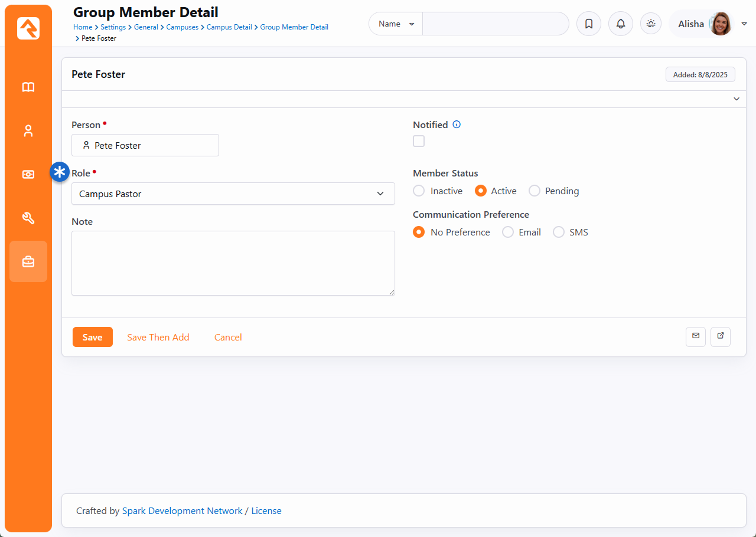Go to Campuses breadcrumb link
The height and width of the screenshot is (537, 756).
[182, 27]
